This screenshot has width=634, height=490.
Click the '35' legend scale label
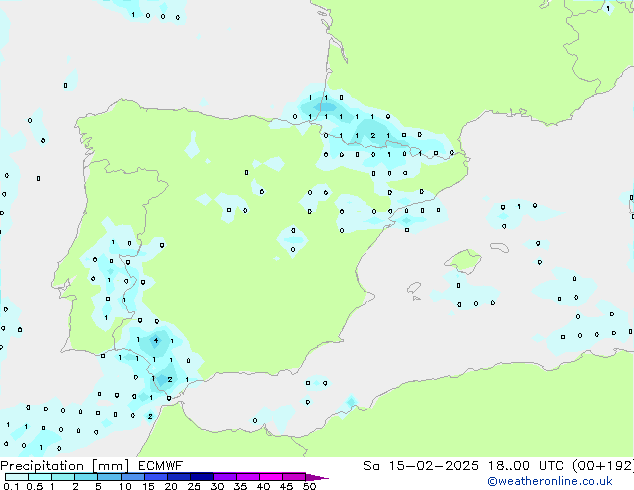(x=240, y=486)
